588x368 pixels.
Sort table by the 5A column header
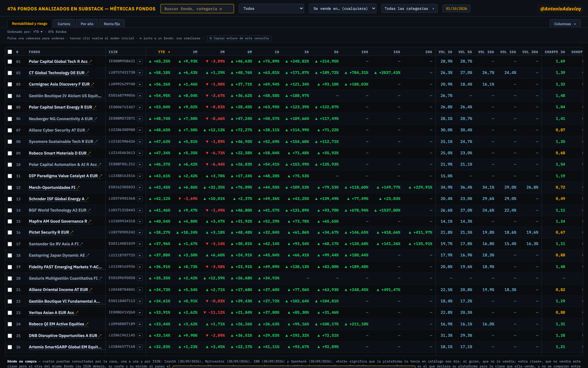tap(336, 52)
